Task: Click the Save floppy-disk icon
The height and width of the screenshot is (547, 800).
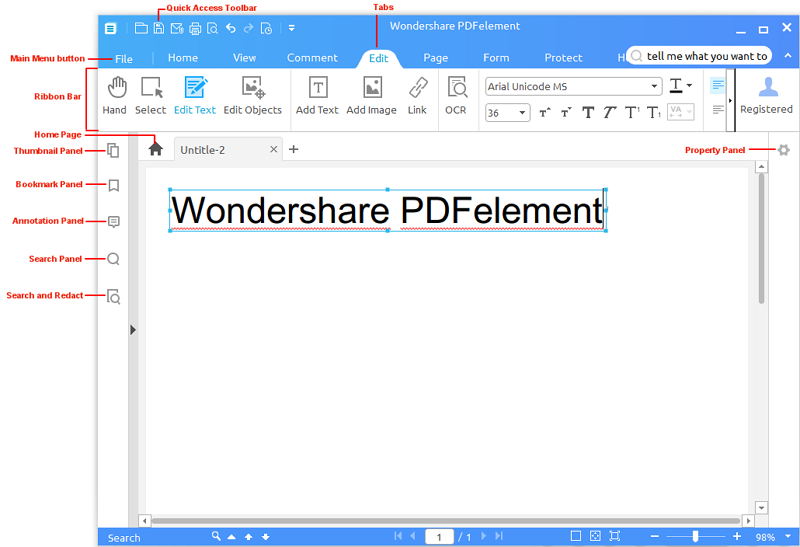Action: click(x=159, y=28)
